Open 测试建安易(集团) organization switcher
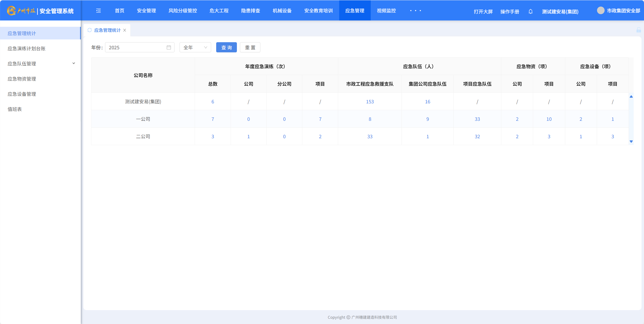The width and height of the screenshot is (644, 324). click(x=560, y=12)
